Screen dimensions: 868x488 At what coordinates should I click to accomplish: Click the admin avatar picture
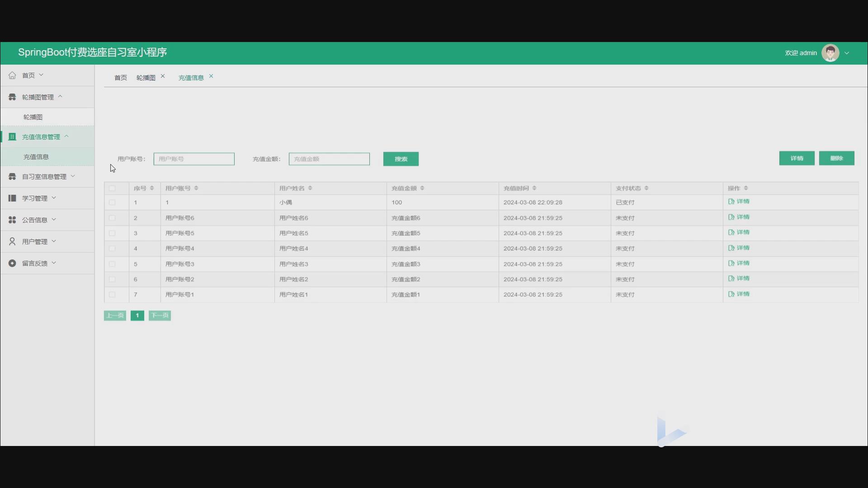830,53
